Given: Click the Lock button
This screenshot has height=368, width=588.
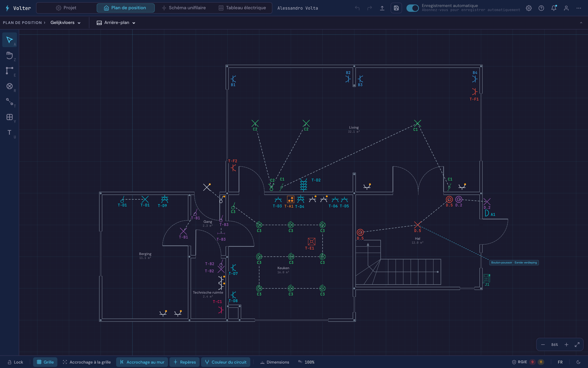Looking at the screenshot, I should (x=15, y=362).
